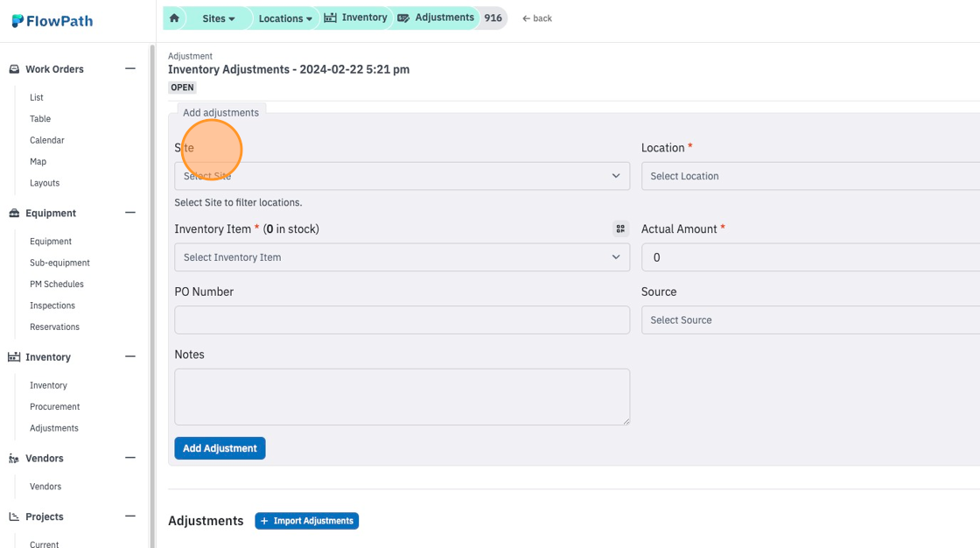
Task: Click the Adjustments section heading
Action: pyautogui.click(x=206, y=521)
